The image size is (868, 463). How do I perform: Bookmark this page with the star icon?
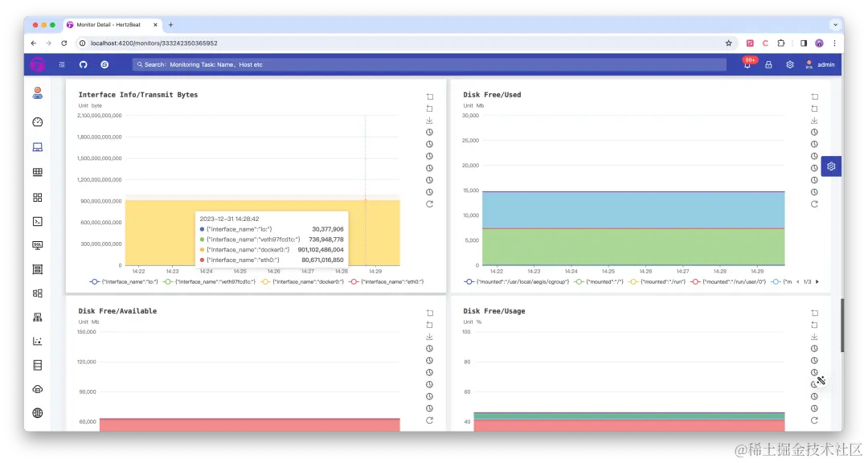pos(728,43)
